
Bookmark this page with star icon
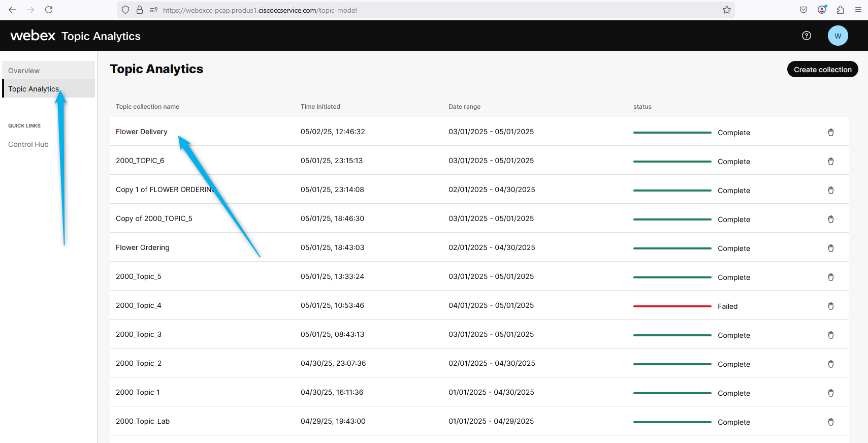(726, 10)
